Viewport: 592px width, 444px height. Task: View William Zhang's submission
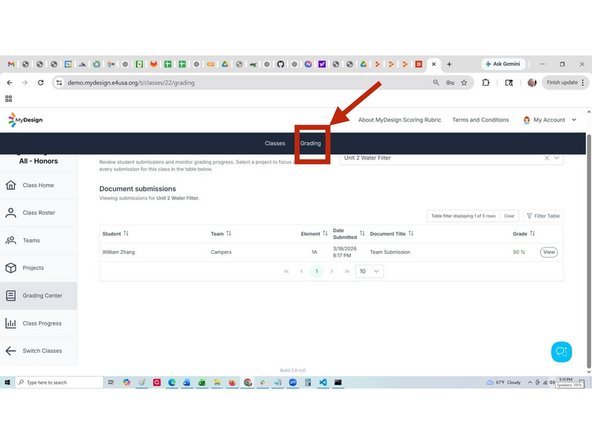click(549, 252)
